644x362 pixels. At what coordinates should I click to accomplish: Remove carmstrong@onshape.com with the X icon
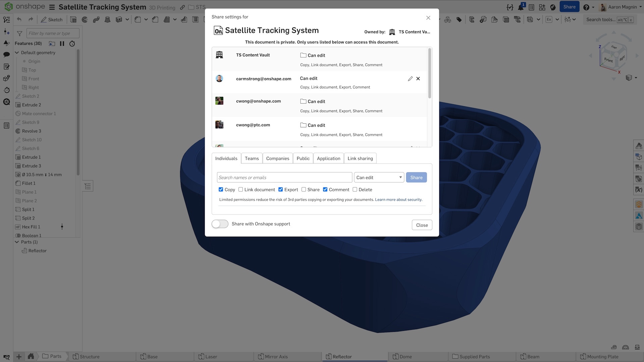click(418, 78)
